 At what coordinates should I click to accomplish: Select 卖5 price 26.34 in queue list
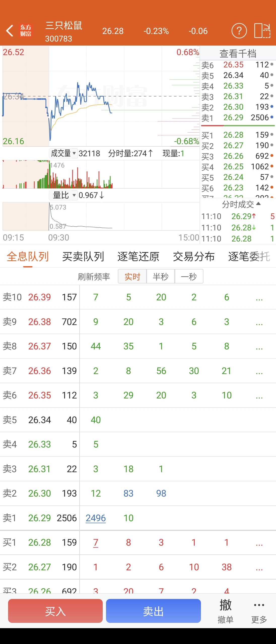click(x=40, y=420)
